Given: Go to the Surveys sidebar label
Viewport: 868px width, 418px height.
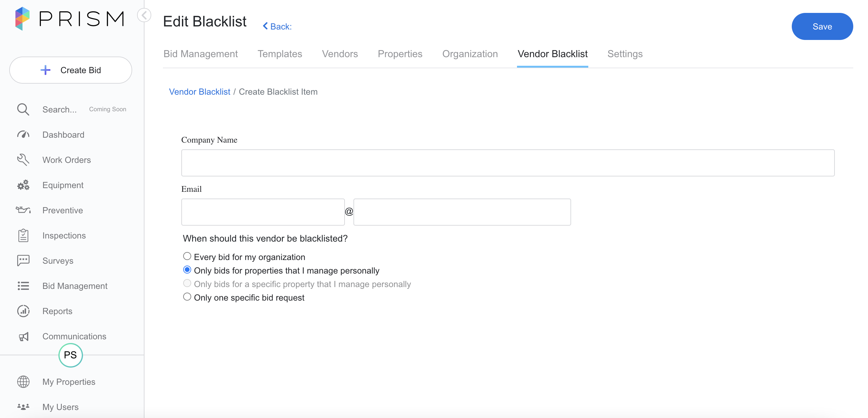Looking at the screenshot, I should 58,261.
